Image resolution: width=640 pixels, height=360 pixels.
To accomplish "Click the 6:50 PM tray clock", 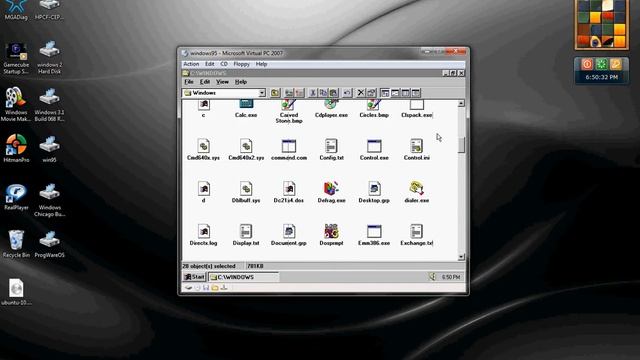I will [x=451, y=277].
